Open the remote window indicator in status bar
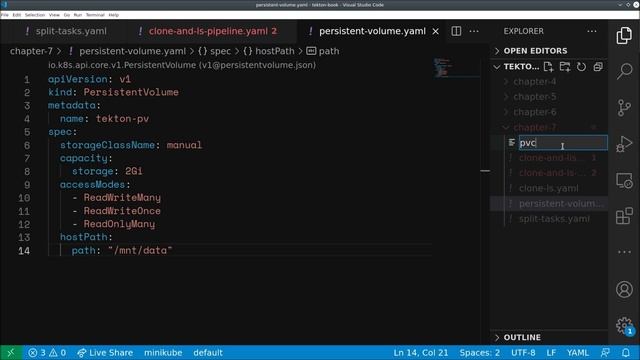Viewport: 640px width, 360px height. [x=11, y=353]
